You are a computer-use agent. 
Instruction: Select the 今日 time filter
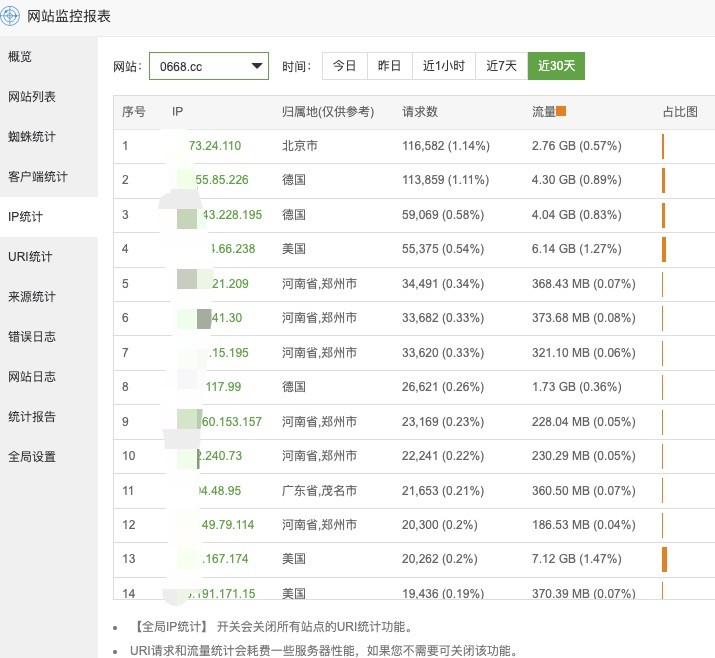coord(344,66)
